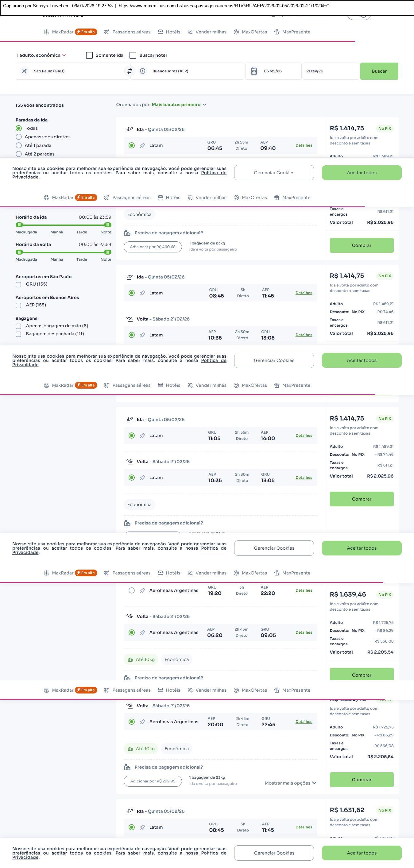
Task: Expand Mostrar mais opções for baggage
Action: point(290,783)
